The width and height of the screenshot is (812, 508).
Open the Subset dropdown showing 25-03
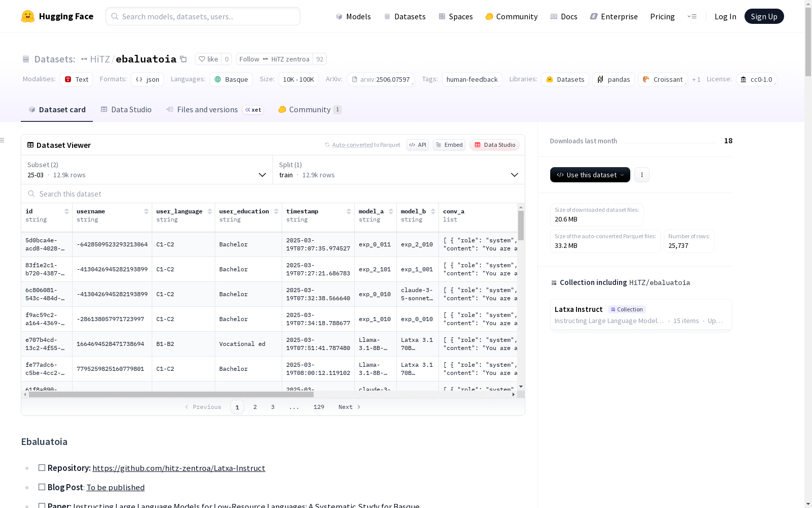(147, 170)
